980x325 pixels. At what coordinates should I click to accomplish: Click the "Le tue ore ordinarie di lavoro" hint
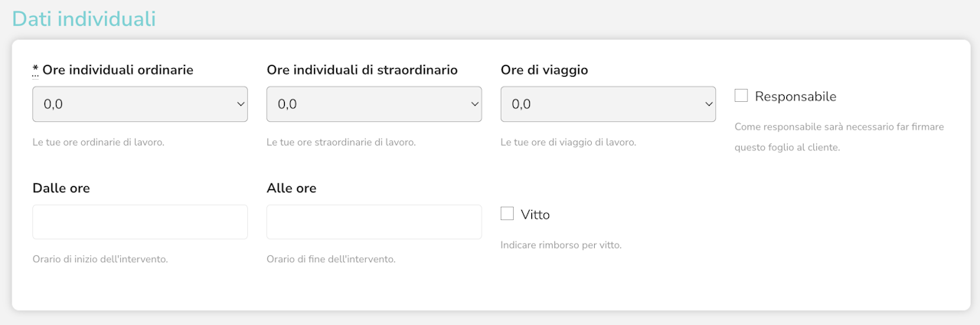(98, 143)
